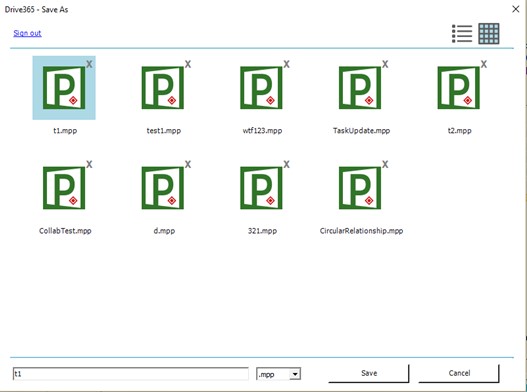The width and height of the screenshot is (527, 392).
Task: Select the d.mpp project file icon
Action: pyautogui.click(x=163, y=188)
